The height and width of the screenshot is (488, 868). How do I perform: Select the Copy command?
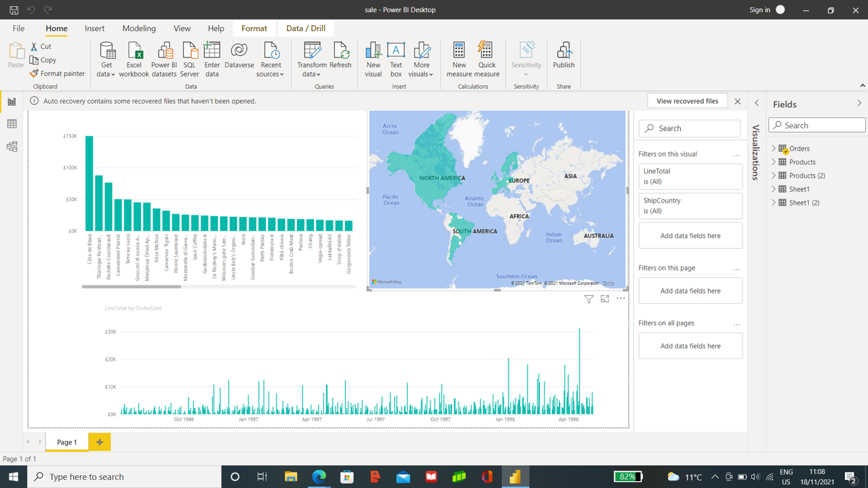pos(43,60)
